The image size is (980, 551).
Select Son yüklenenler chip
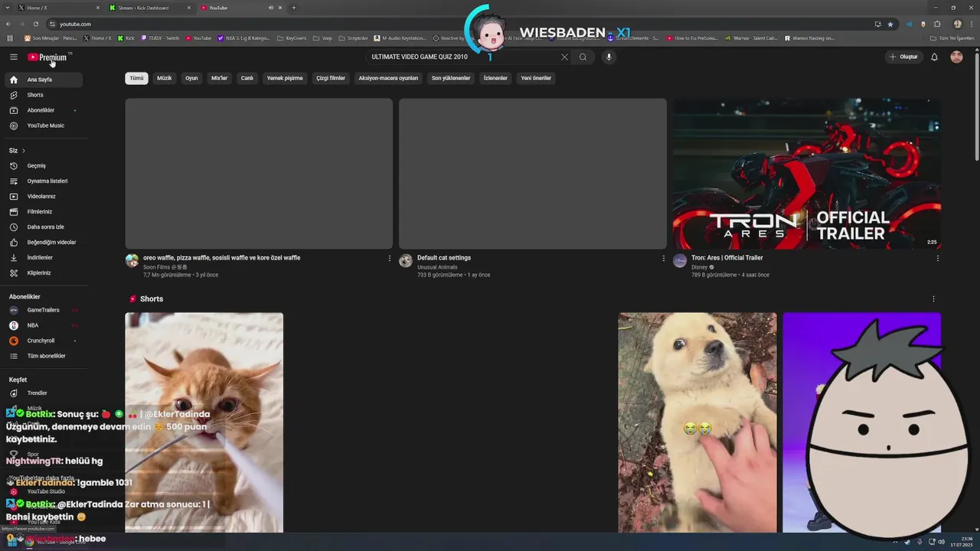pyautogui.click(x=451, y=78)
